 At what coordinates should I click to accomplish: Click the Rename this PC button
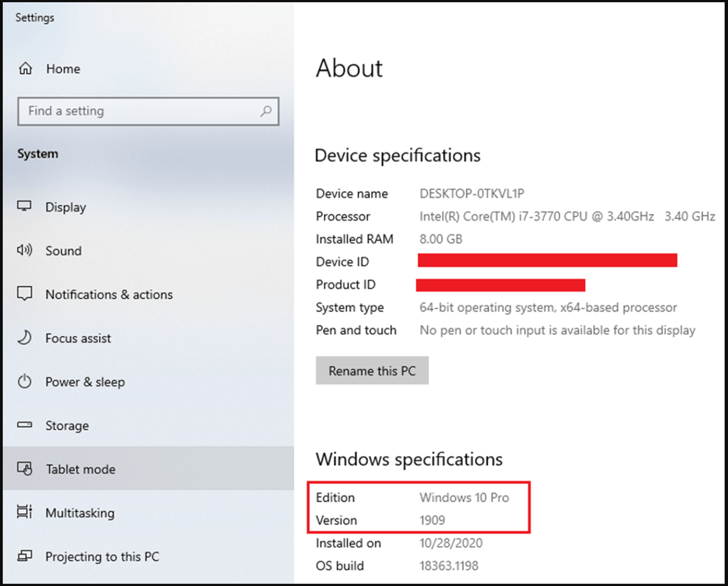pos(372,371)
